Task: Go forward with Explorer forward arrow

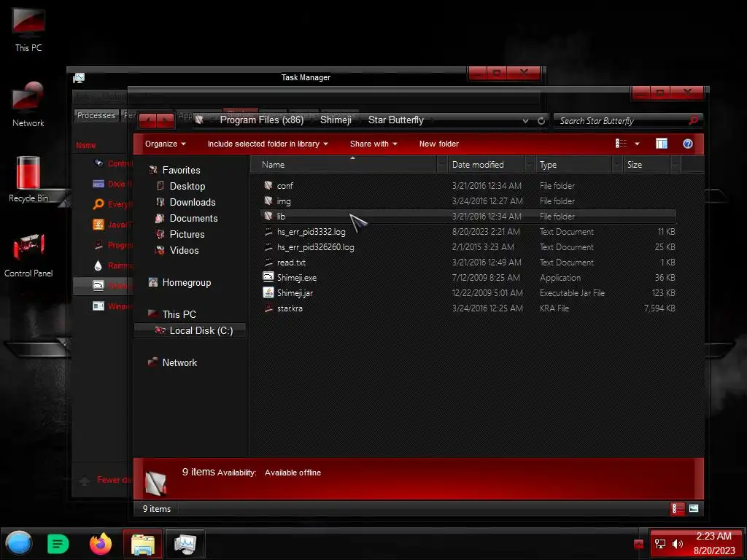Action: click(x=165, y=120)
